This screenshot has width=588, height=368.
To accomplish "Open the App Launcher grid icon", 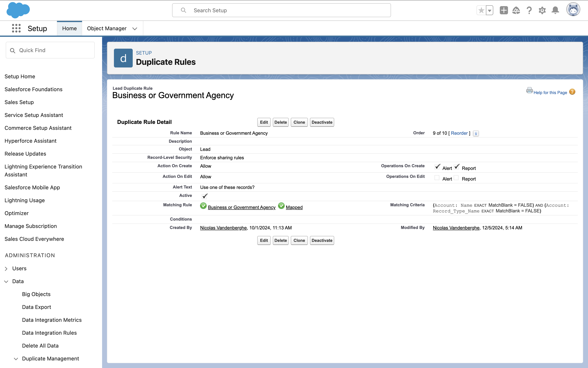I will click(16, 28).
